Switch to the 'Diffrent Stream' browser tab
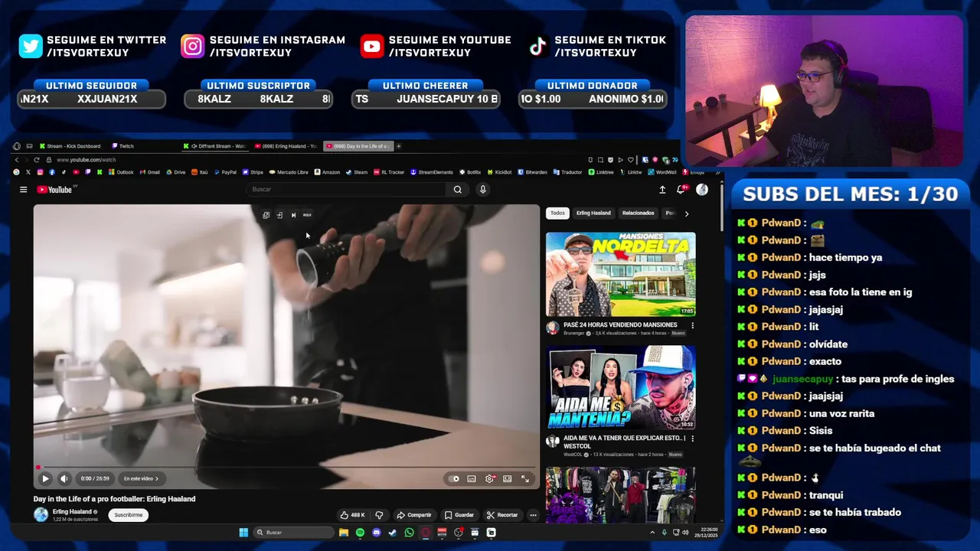Viewport: 980px width, 551px height. coord(216,146)
